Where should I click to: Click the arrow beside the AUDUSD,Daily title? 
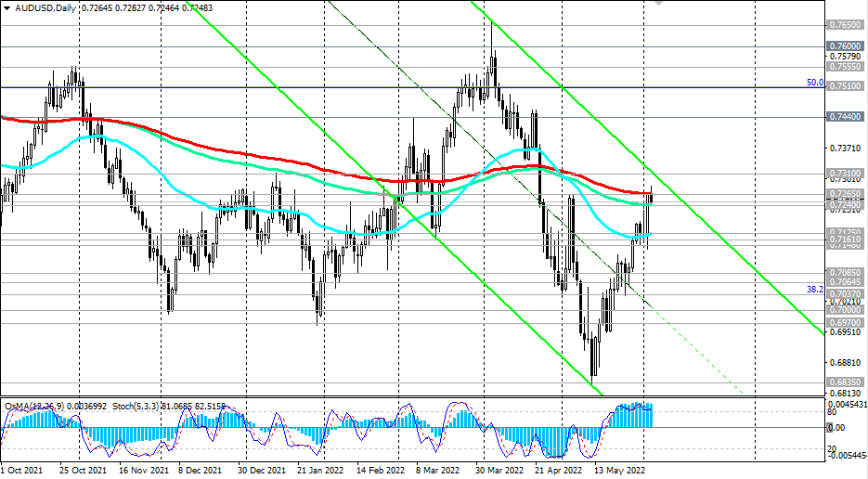pos(6,8)
